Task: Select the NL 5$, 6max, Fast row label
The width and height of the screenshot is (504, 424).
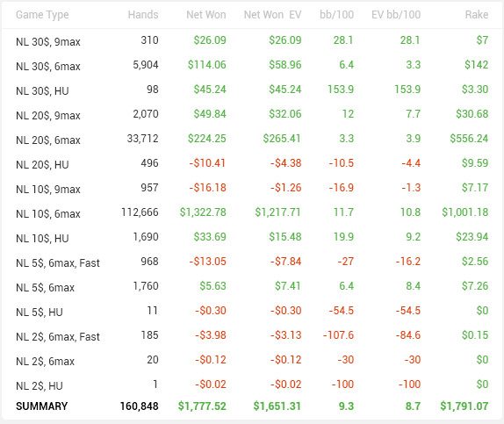Action: pyautogui.click(x=58, y=263)
